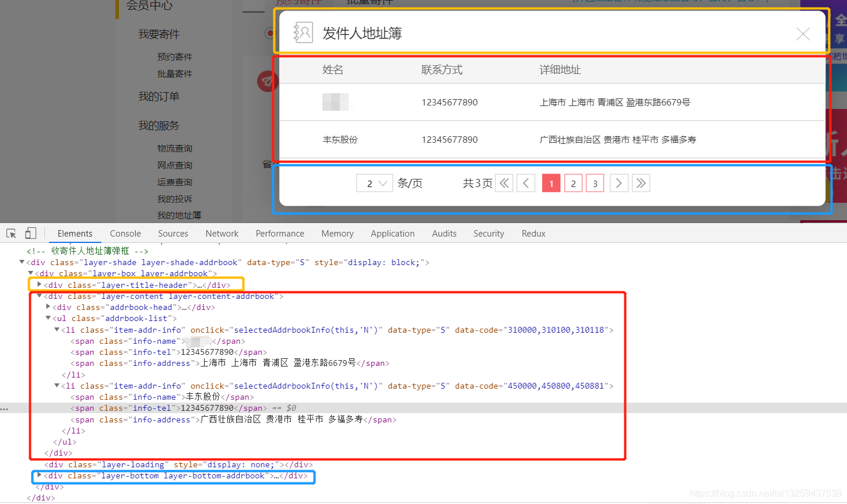The width and height of the screenshot is (847, 504).
Task: Toggle DevTools device toolbar icon
Action: [x=30, y=234]
